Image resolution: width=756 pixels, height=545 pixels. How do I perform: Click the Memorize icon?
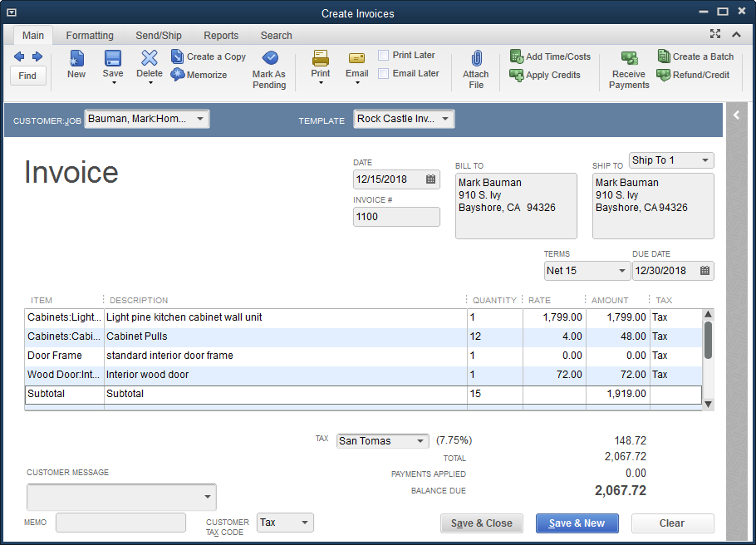pyautogui.click(x=178, y=74)
